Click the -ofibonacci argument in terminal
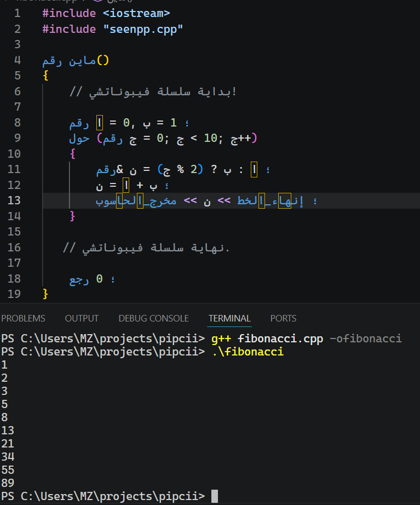Viewport: 420px width, 505px height. coord(366,339)
